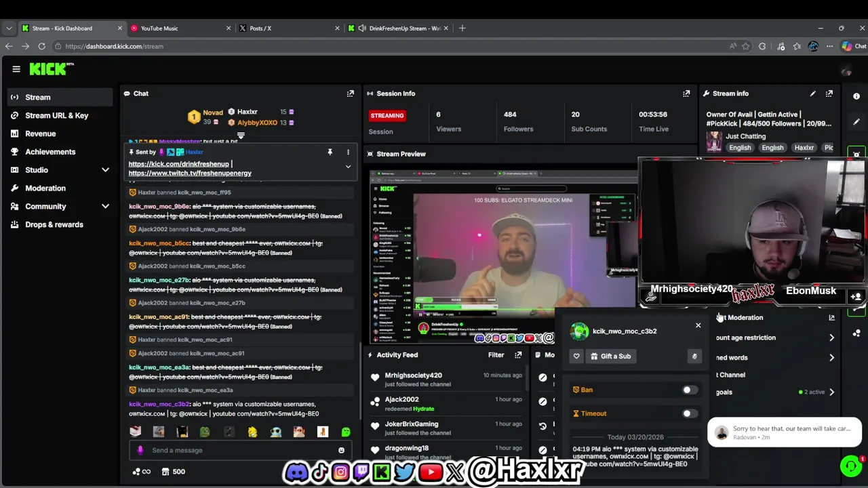Viewport: 868px width, 488px height.
Task: Open a new browser tab
Action: (x=462, y=28)
